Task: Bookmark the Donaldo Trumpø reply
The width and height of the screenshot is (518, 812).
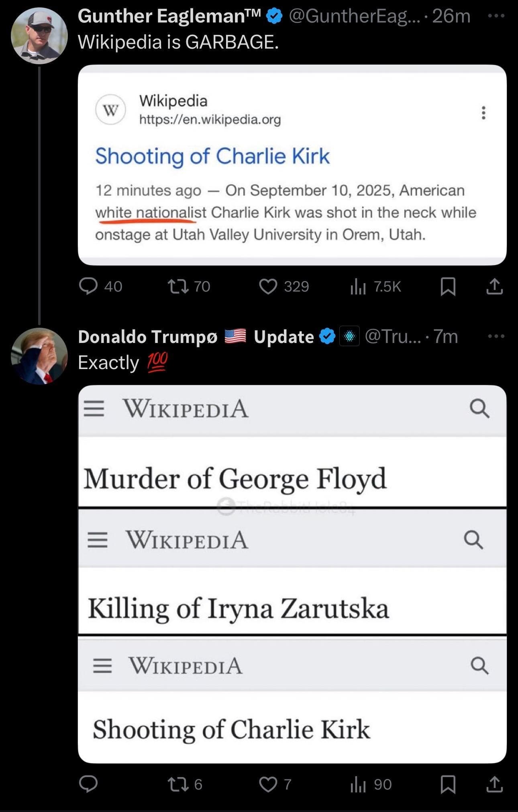Action: [448, 784]
